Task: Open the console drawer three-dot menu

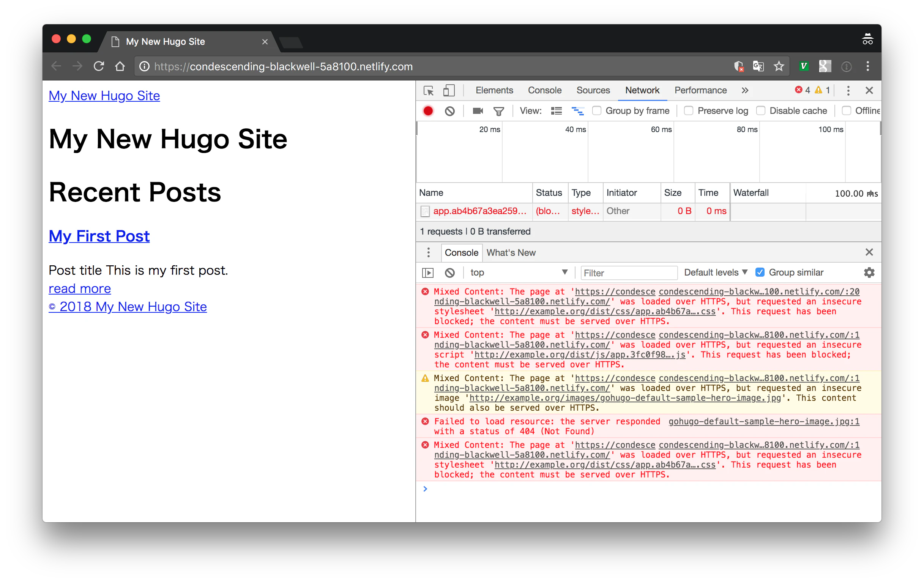Action: point(429,252)
